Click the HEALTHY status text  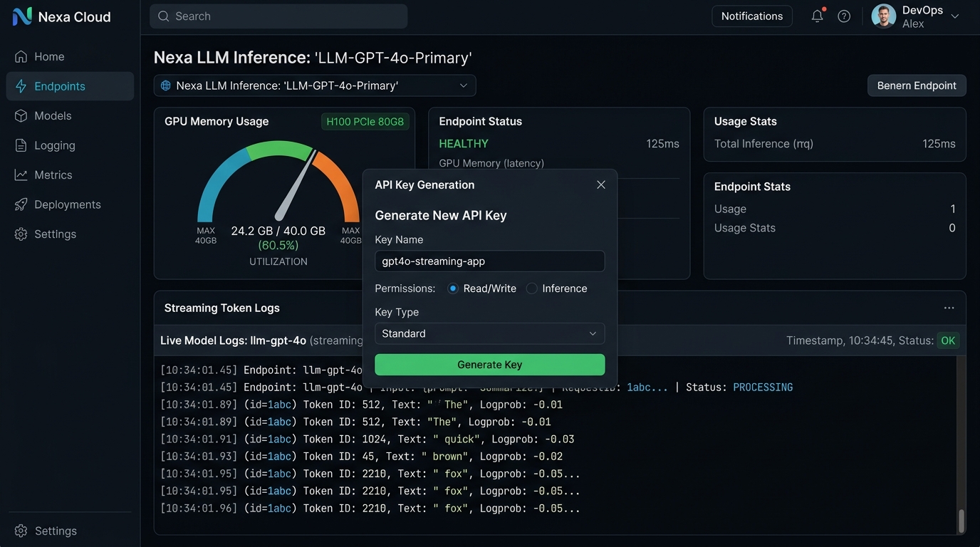[x=464, y=144]
